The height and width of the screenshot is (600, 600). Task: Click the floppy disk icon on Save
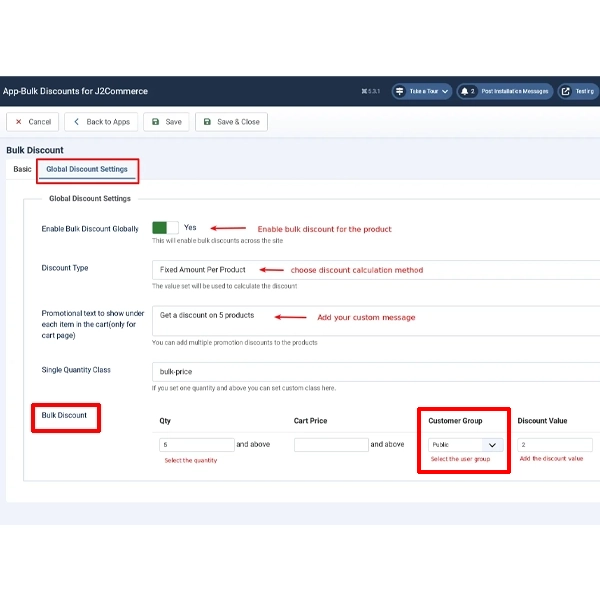(155, 122)
